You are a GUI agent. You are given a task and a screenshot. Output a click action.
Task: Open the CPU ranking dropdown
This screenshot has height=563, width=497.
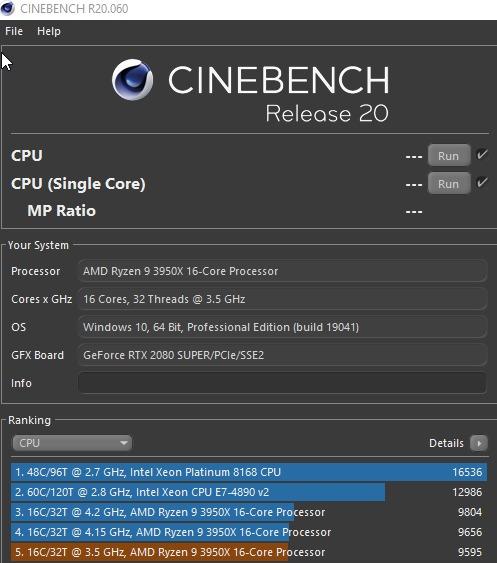(72, 443)
